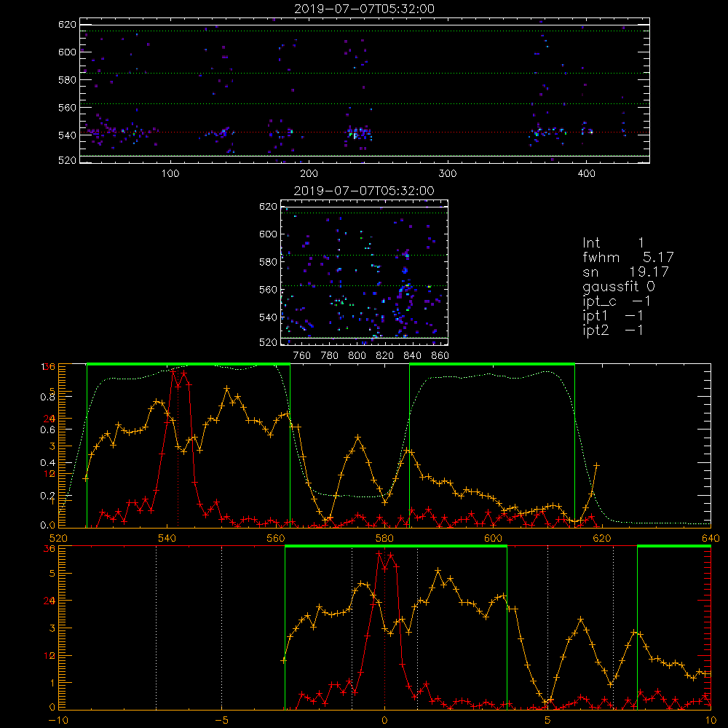This screenshot has height=728, width=728.
Task: Click y-axis label 560 on top plot
Action: [67, 108]
